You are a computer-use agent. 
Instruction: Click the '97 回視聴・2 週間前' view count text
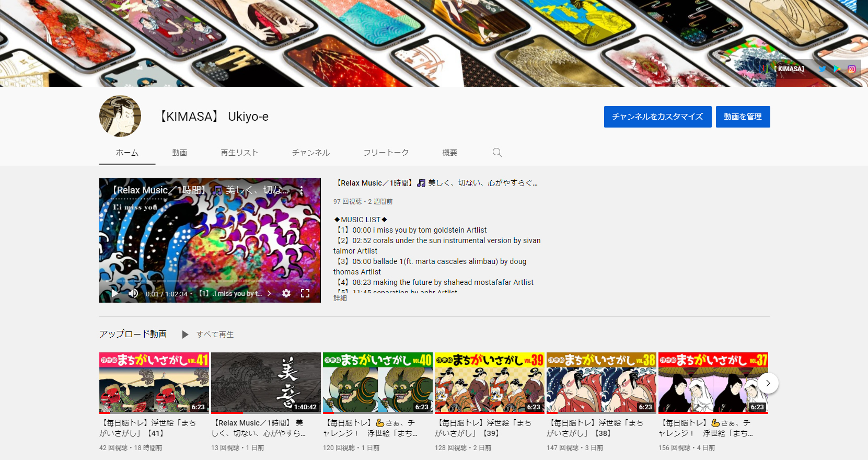[x=363, y=201]
